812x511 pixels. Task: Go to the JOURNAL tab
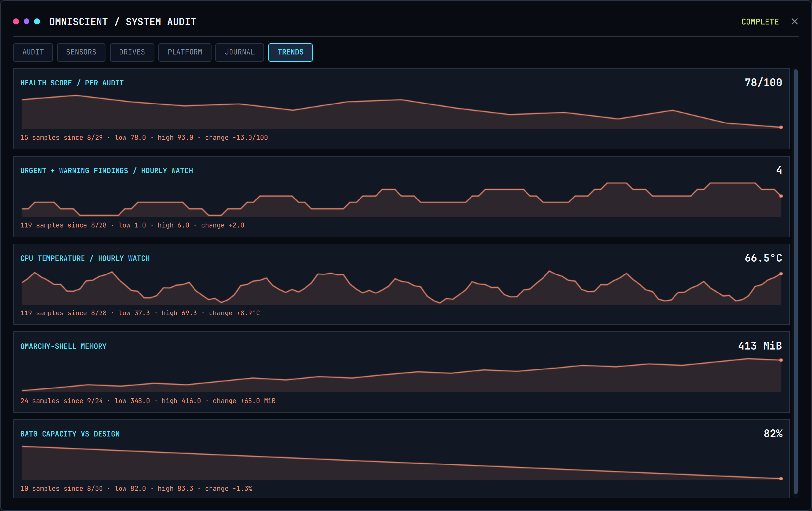pyautogui.click(x=239, y=52)
